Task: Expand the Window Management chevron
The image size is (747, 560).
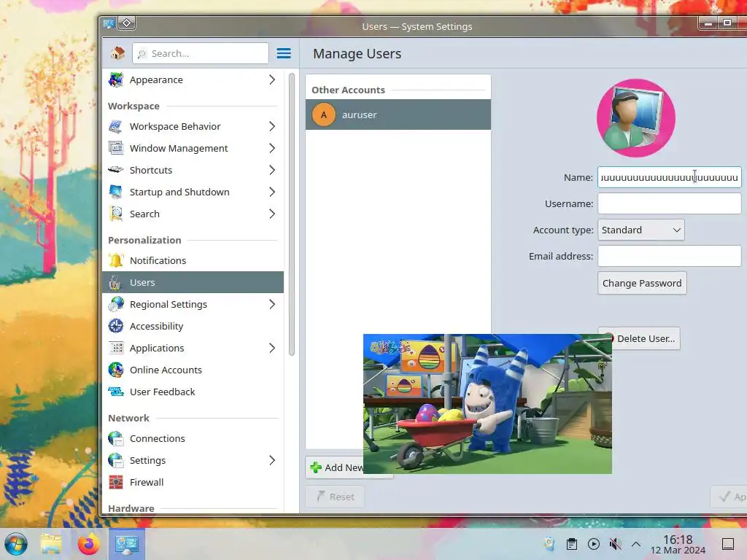Action: click(272, 148)
